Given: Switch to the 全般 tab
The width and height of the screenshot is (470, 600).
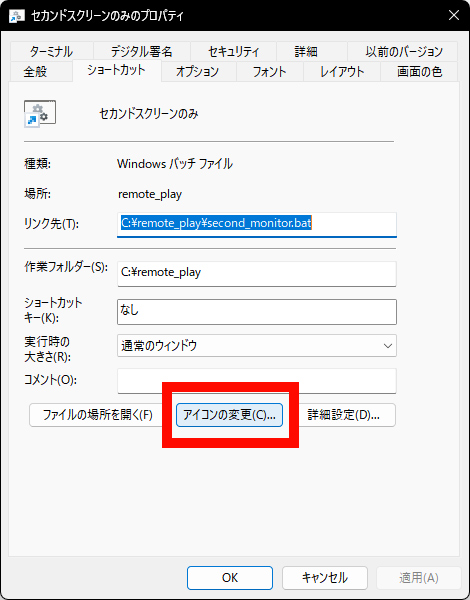Looking at the screenshot, I should point(35,72).
